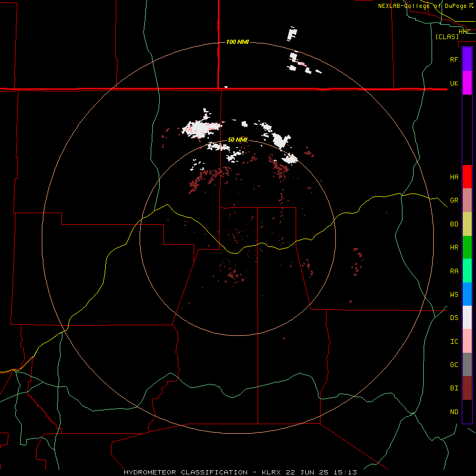Select the dark green HR heavy rain swatch
Image resolution: width=476 pixels, height=476 pixels.
pos(467,247)
